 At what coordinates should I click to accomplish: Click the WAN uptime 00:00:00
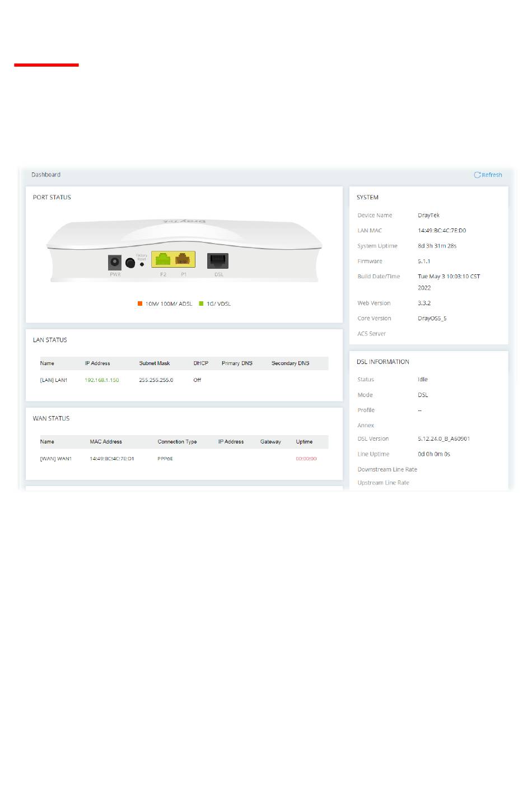tap(306, 459)
